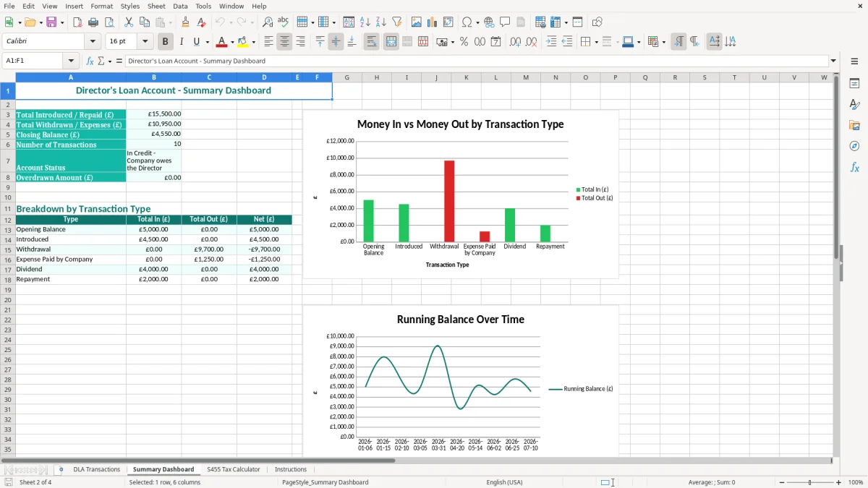
Task: Run the spelling check
Action: pyautogui.click(x=284, y=22)
